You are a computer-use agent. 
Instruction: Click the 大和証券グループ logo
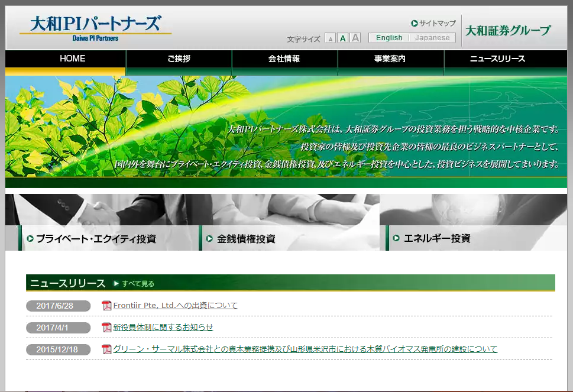(508, 31)
